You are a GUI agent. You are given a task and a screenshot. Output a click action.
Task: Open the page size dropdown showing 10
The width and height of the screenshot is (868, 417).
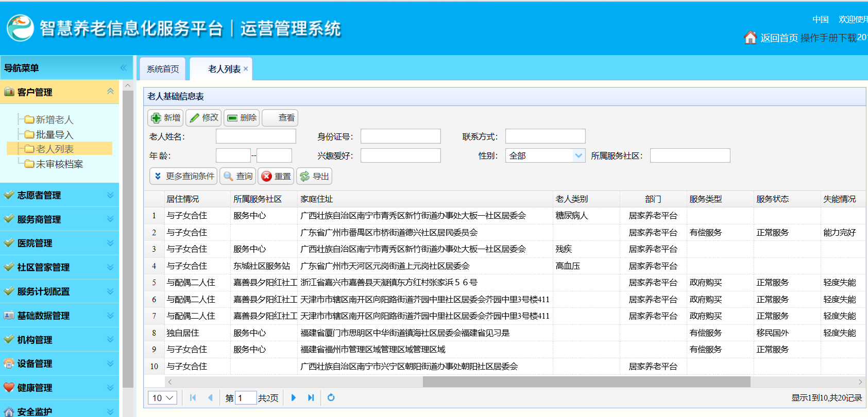pos(163,398)
